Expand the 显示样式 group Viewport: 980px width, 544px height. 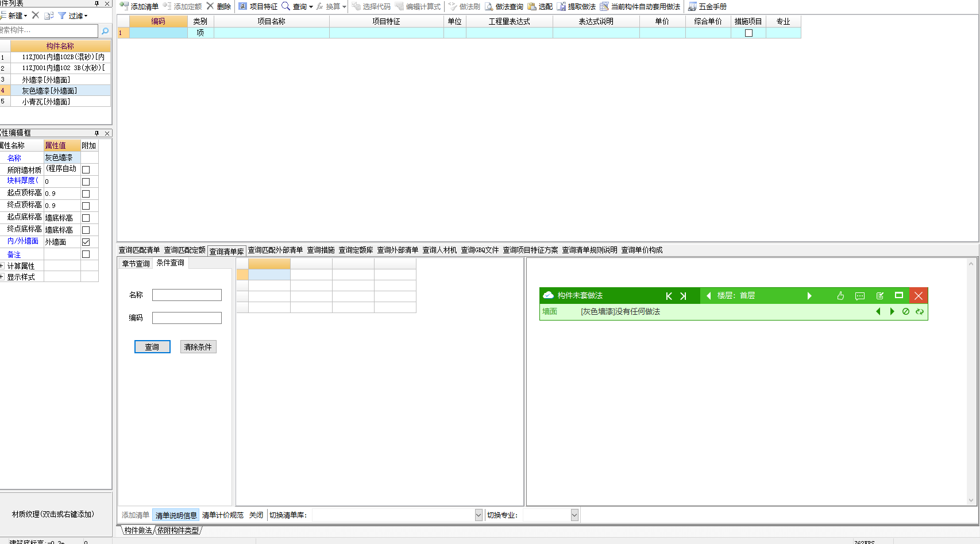[2, 276]
